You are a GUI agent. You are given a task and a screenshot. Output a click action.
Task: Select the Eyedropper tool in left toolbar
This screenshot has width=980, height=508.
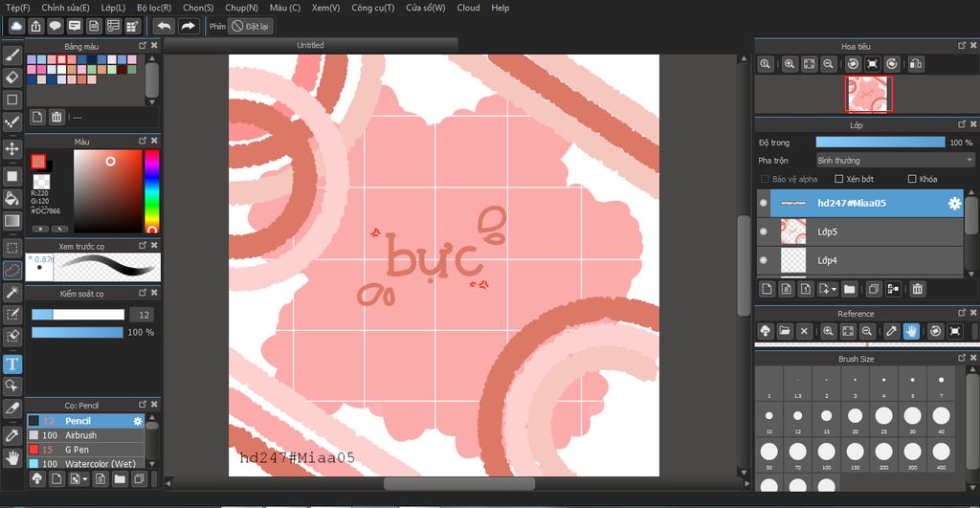point(11,435)
